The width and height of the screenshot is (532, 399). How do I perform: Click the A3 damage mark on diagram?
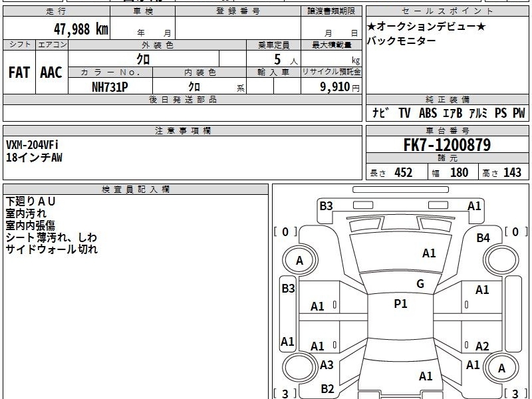pyautogui.click(x=327, y=365)
